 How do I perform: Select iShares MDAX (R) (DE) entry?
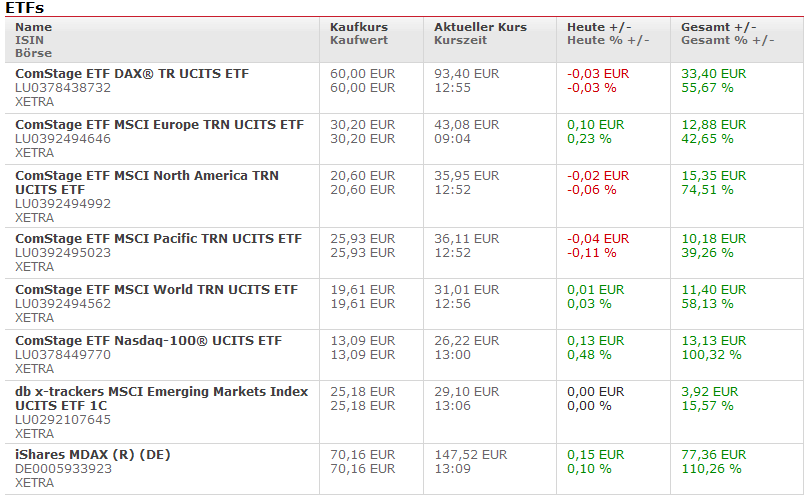[93, 455]
